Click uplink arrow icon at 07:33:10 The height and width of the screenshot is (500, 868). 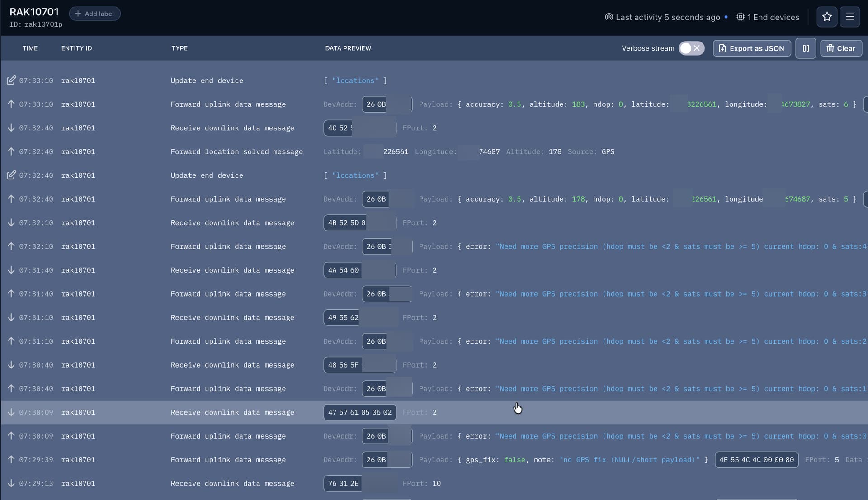click(11, 104)
